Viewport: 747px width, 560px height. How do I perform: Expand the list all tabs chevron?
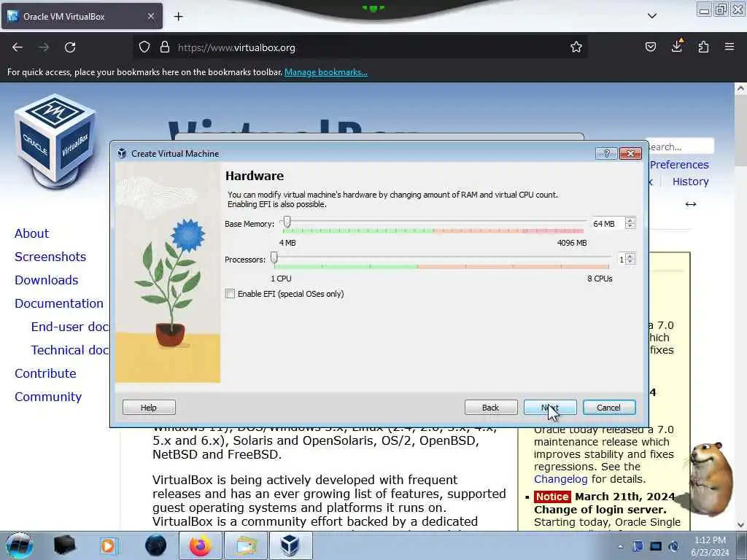pyautogui.click(x=652, y=16)
